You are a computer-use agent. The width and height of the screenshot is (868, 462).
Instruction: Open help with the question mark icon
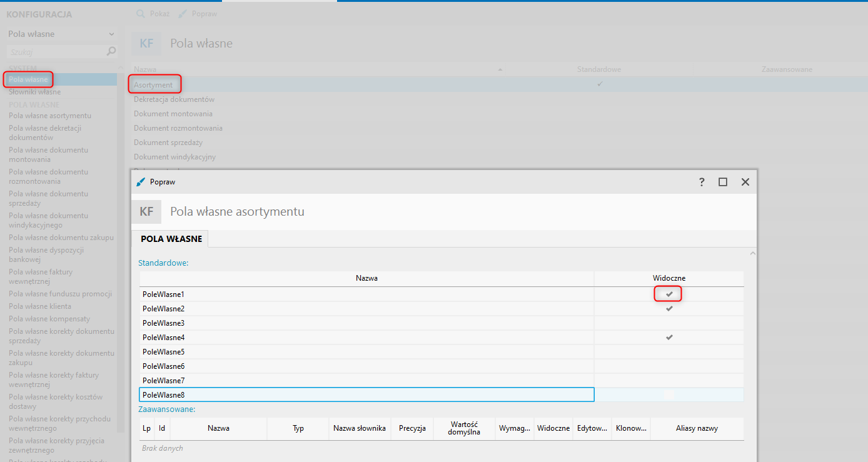pyautogui.click(x=702, y=182)
